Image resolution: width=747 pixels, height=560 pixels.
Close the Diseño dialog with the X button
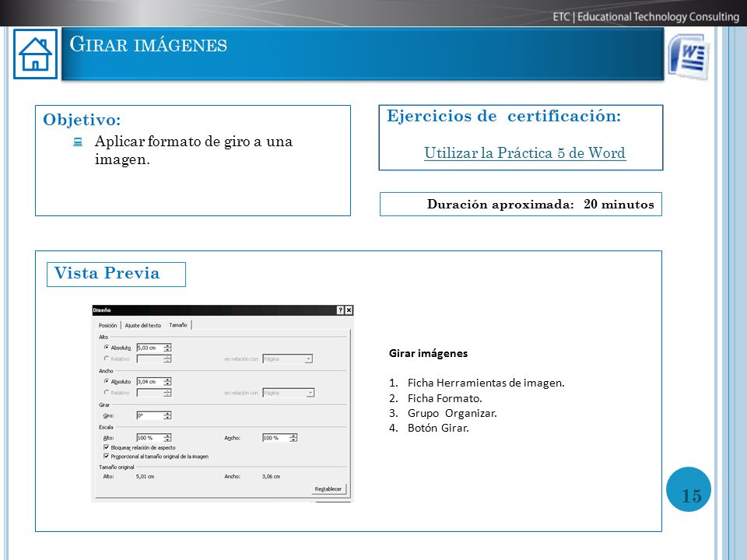point(349,310)
